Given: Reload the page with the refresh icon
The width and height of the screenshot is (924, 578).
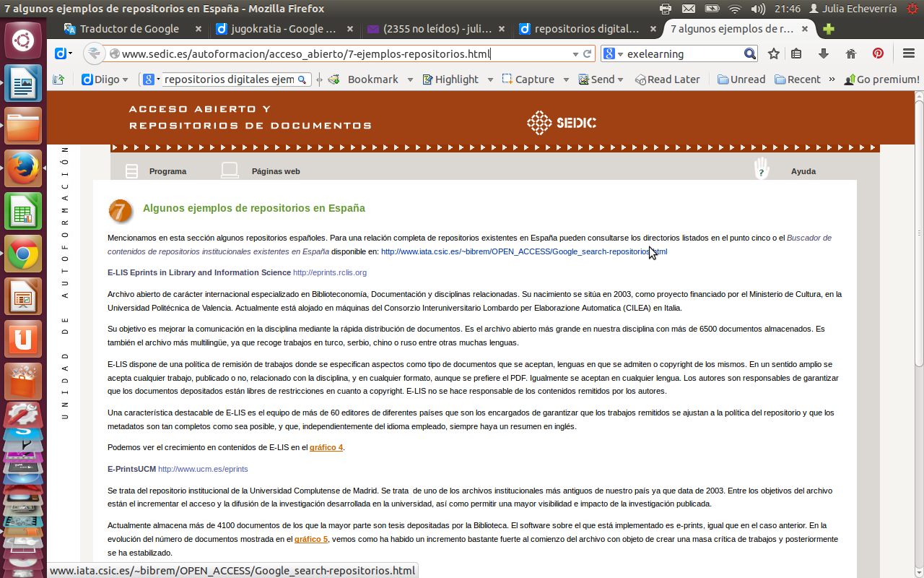Looking at the screenshot, I should click(x=588, y=54).
